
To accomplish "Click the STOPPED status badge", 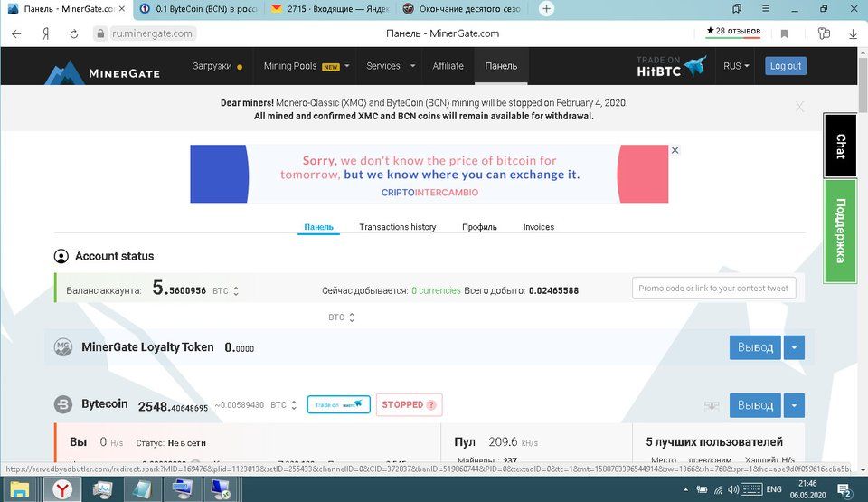I will point(409,404).
